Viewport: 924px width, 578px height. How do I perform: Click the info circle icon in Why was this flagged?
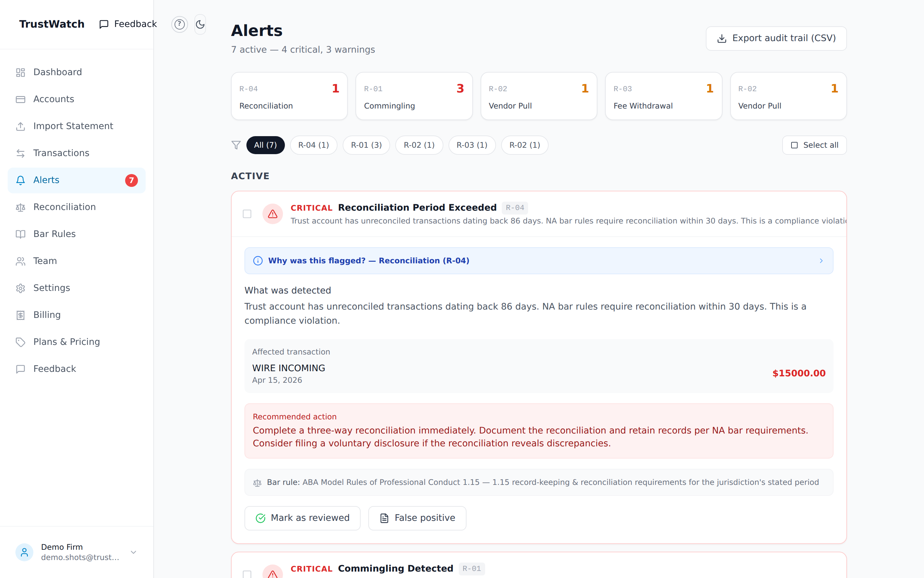[x=258, y=261]
